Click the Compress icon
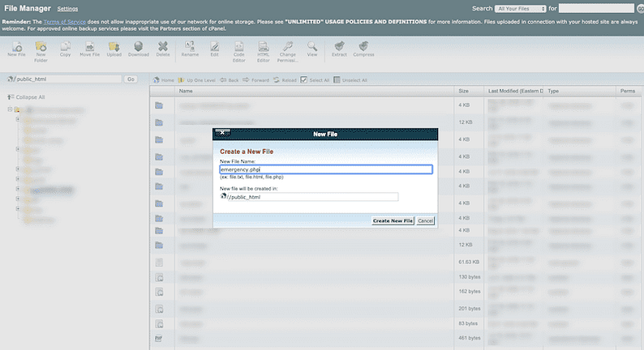Viewport: 644px width, 350px height. [x=363, y=49]
